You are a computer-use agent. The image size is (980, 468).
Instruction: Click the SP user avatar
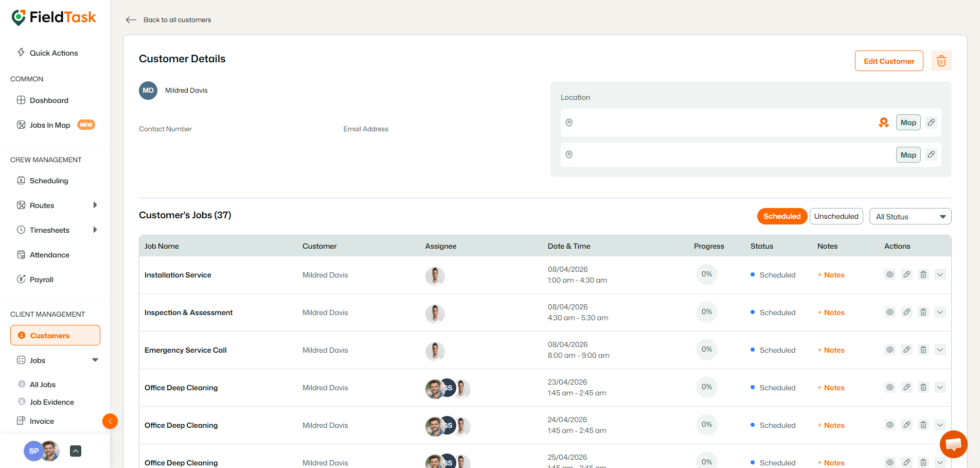[x=34, y=451]
